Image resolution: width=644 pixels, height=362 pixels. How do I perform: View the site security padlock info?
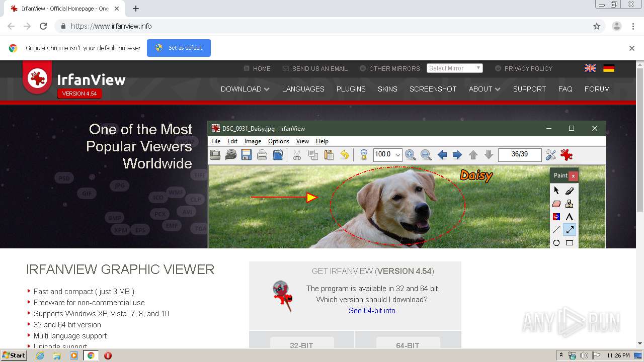(63, 26)
